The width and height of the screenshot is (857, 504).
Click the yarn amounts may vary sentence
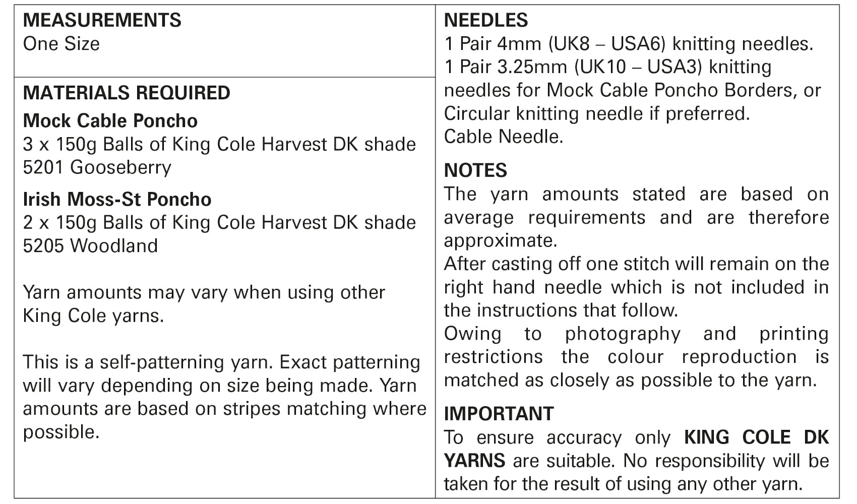tap(204, 304)
